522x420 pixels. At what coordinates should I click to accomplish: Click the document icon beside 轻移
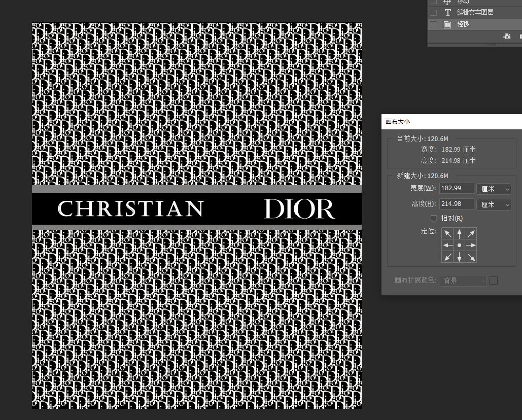447,24
